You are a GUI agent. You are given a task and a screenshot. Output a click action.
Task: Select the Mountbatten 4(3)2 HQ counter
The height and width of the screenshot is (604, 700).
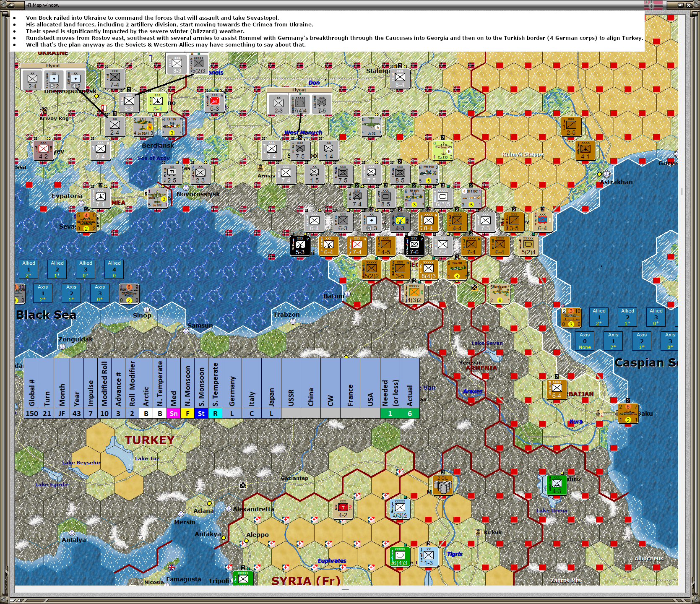(414, 294)
